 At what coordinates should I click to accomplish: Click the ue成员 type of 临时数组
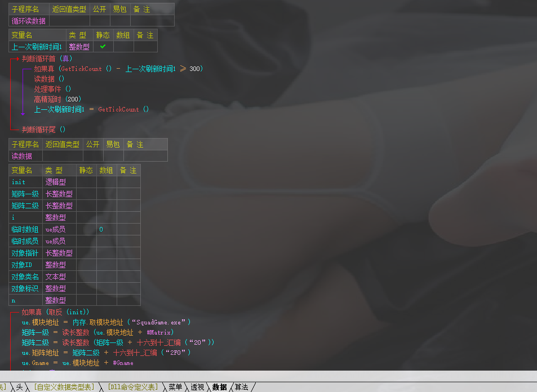coord(55,229)
